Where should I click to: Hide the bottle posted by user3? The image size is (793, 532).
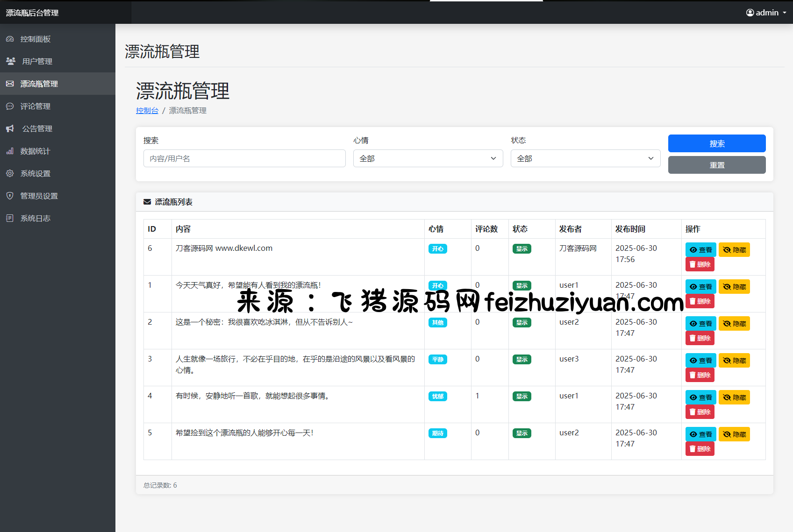[734, 361]
